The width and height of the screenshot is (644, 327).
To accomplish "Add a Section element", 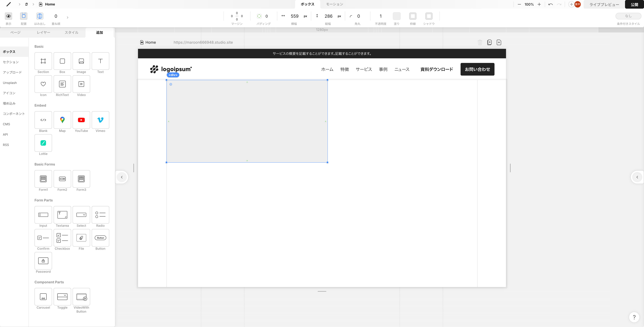I will click(43, 61).
